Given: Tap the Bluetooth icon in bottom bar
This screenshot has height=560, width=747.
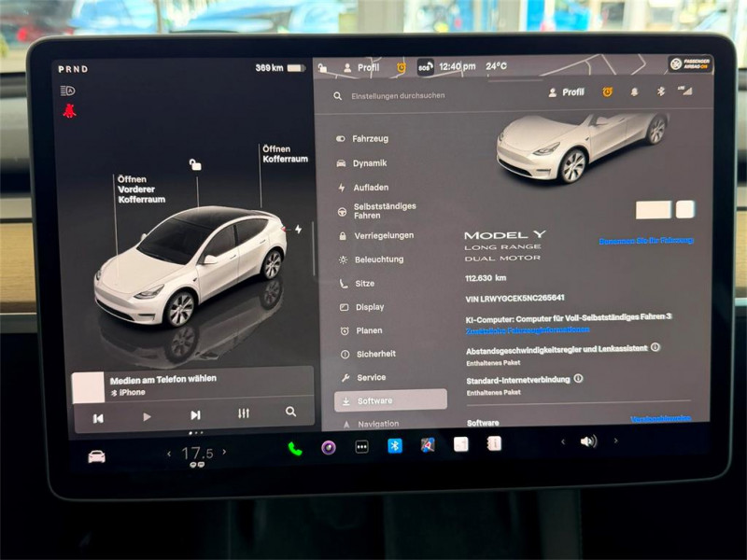Looking at the screenshot, I should (x=394, y=446).
